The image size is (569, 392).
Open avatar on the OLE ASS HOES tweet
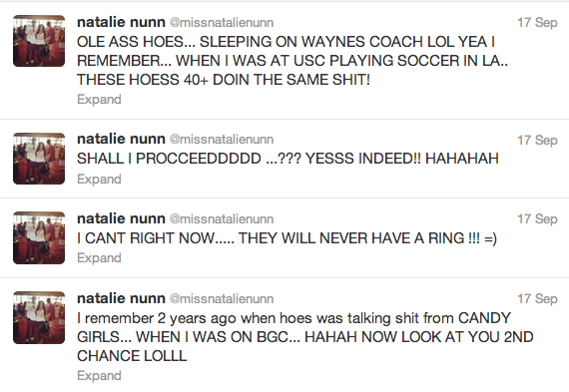(39, 41)
